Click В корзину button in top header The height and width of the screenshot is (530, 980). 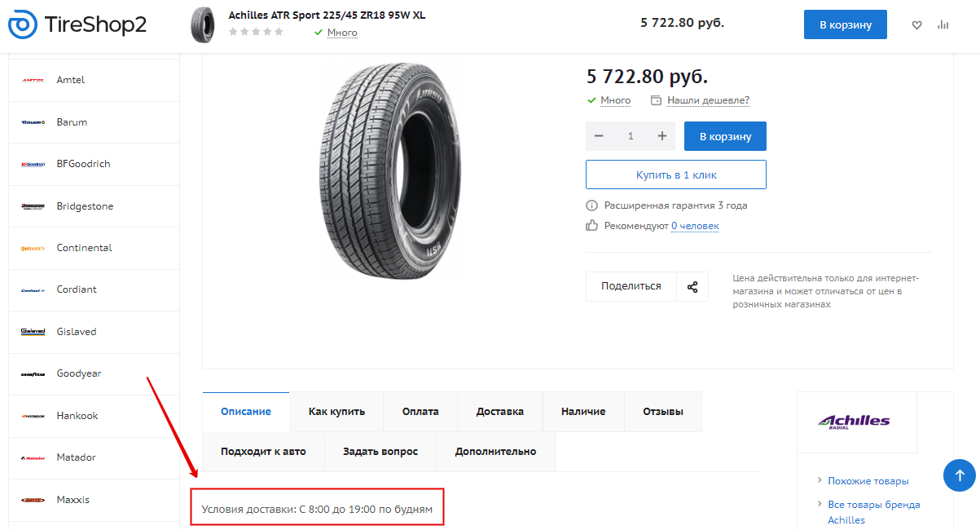tap(846, 24)
